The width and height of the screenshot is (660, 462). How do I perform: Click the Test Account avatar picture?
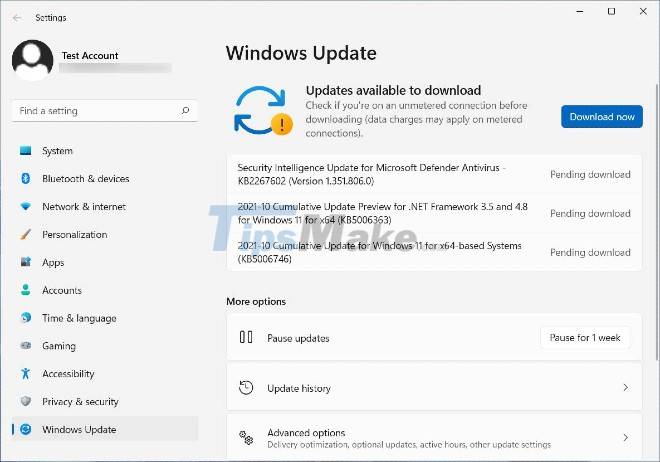32,60
